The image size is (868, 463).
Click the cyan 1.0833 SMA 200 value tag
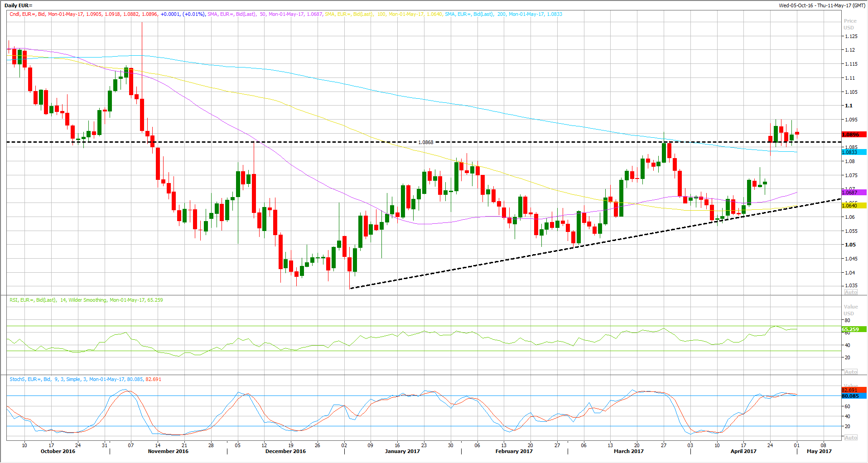(x=854, y=152)
